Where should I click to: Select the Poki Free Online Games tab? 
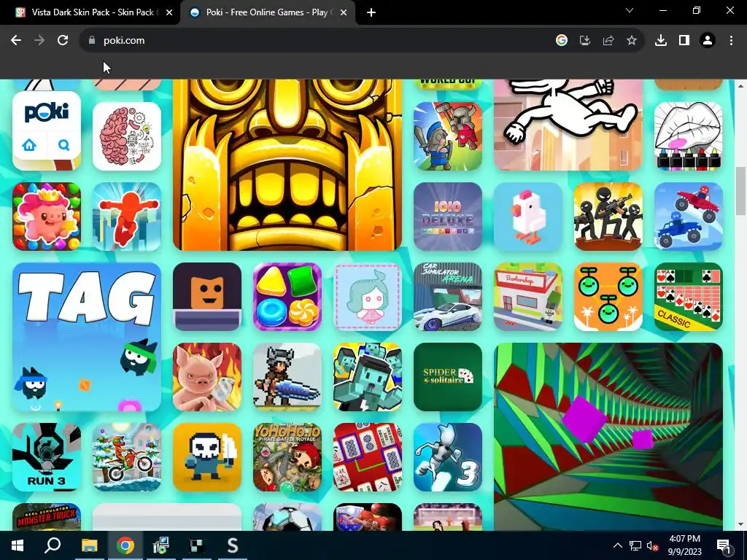click(x=267, y=12)
